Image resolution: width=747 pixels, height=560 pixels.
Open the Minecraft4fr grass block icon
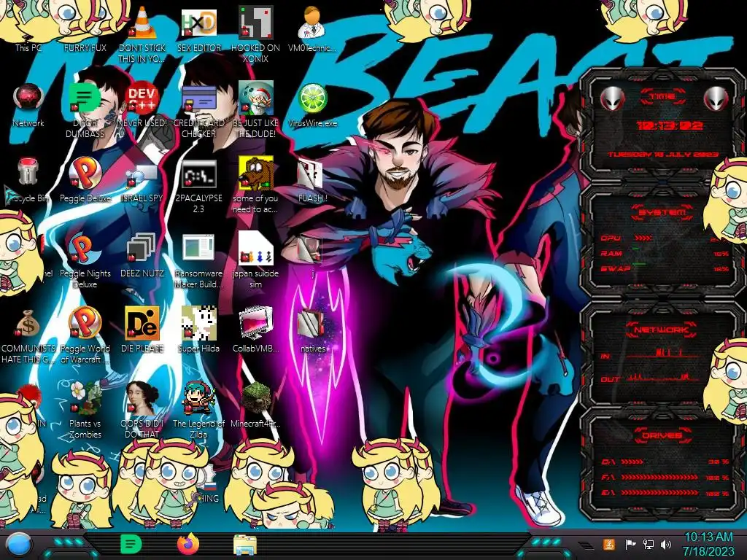point(255,405)
